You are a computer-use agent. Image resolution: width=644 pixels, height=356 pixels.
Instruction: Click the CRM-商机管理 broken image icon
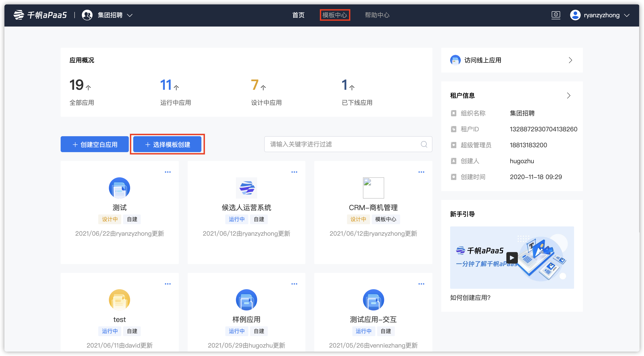tap(373, 188)
